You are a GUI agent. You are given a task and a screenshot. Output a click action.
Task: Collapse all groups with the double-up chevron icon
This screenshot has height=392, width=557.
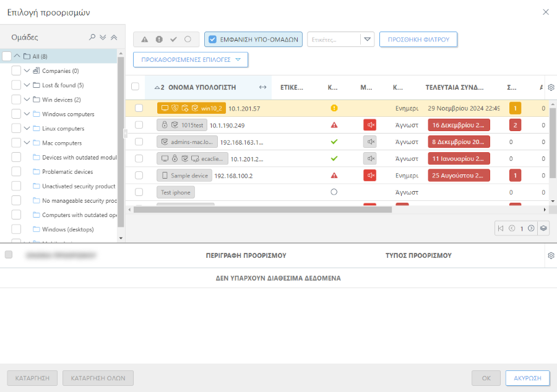113,38
